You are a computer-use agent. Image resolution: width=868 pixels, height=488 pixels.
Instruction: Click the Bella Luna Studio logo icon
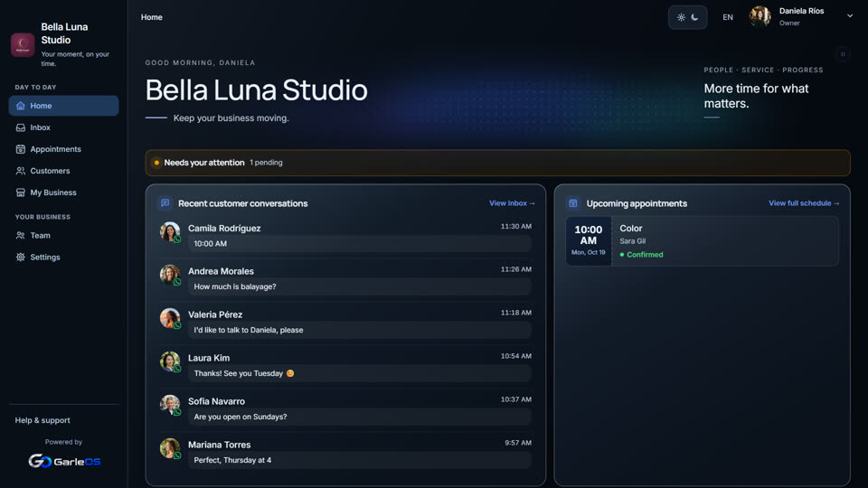23,44
